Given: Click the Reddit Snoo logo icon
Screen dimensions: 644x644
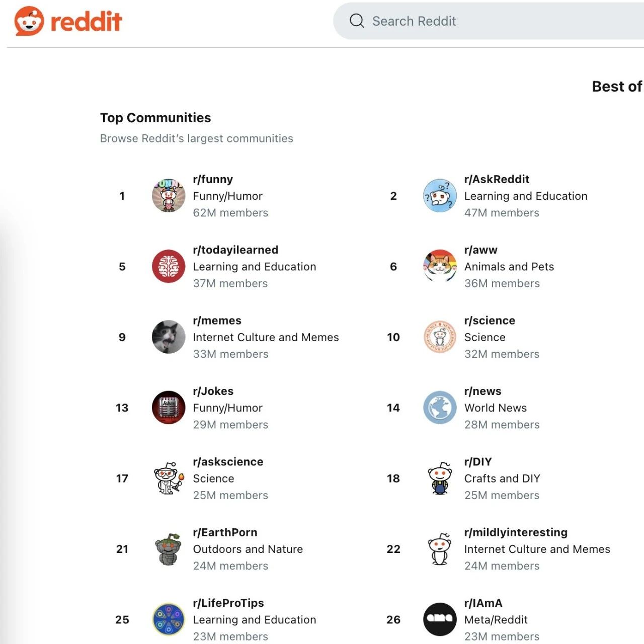Looking at the screenshot, I should point(29,21).
